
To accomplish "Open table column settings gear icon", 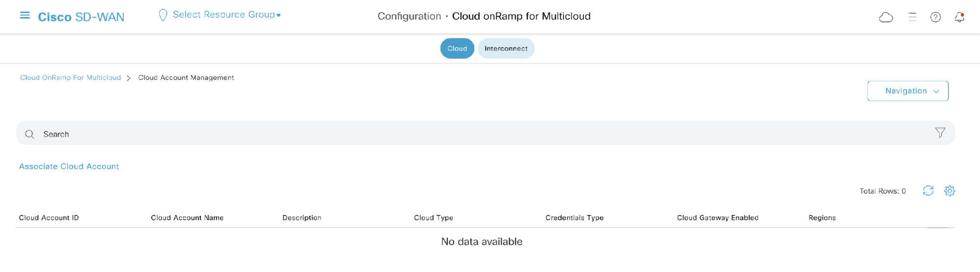I will point(950,191).
